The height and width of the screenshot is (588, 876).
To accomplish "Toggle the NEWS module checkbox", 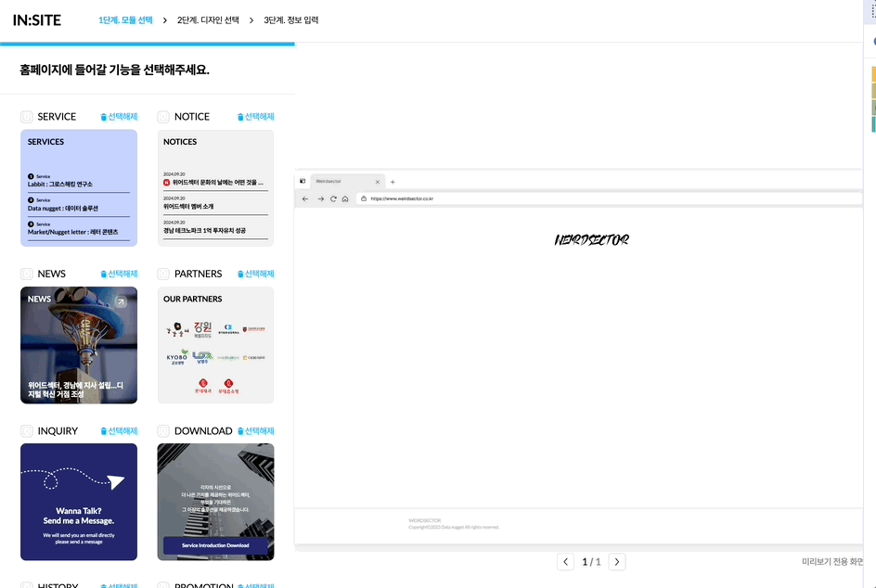I will [27, 274].
